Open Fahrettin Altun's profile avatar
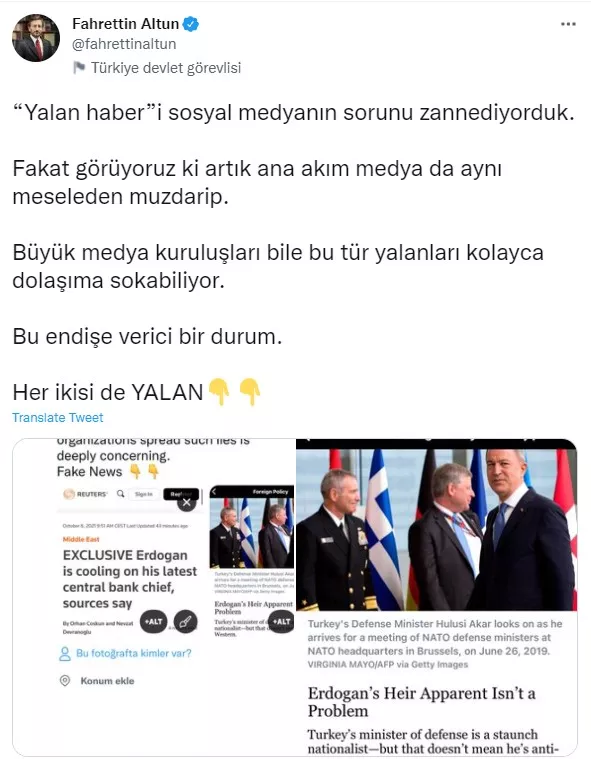The width and height of the screenshot is (591, 759). [x=36, y=38]
